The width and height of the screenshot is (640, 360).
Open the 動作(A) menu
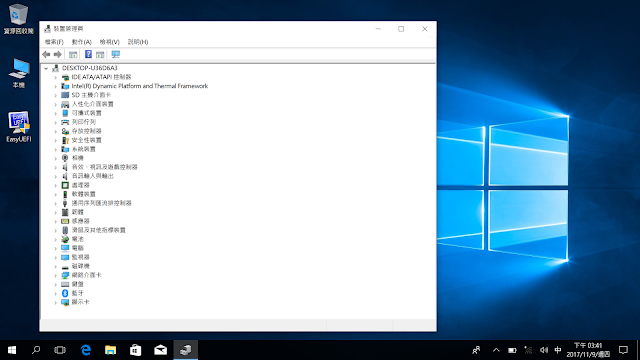pos(81,42)
